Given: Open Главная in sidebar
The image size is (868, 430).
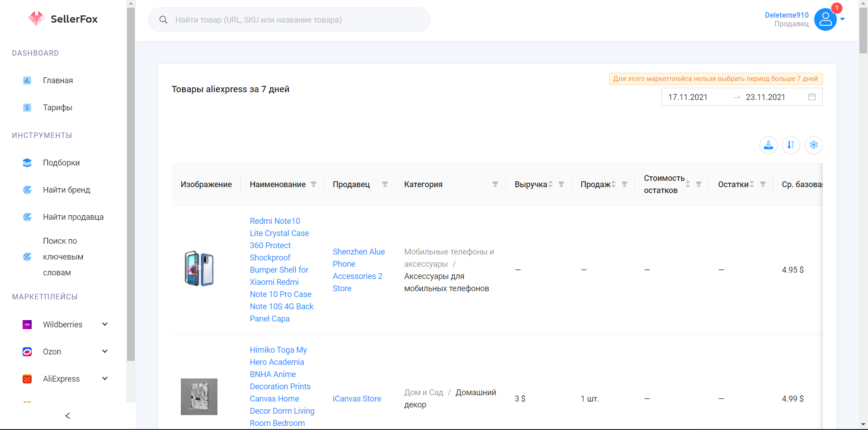Looking at the screenshot, I should coord(58,80).
